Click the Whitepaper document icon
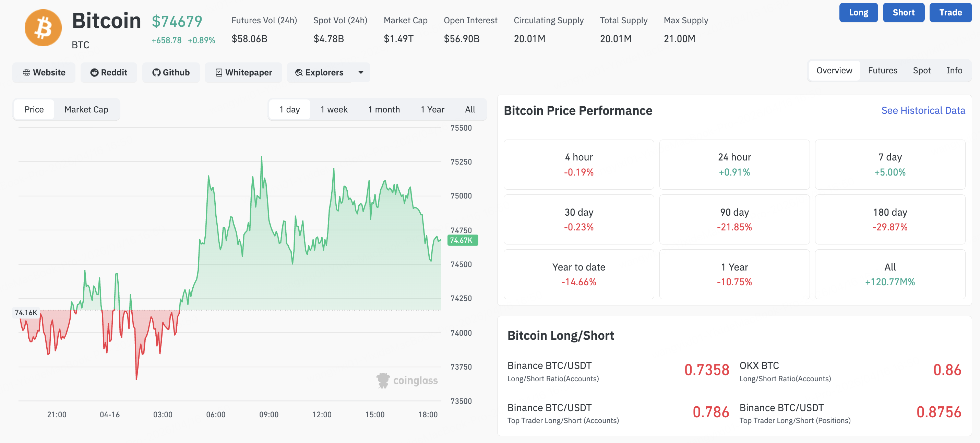Viewport: 980px width, 443px height. click(x=219, y=73)
